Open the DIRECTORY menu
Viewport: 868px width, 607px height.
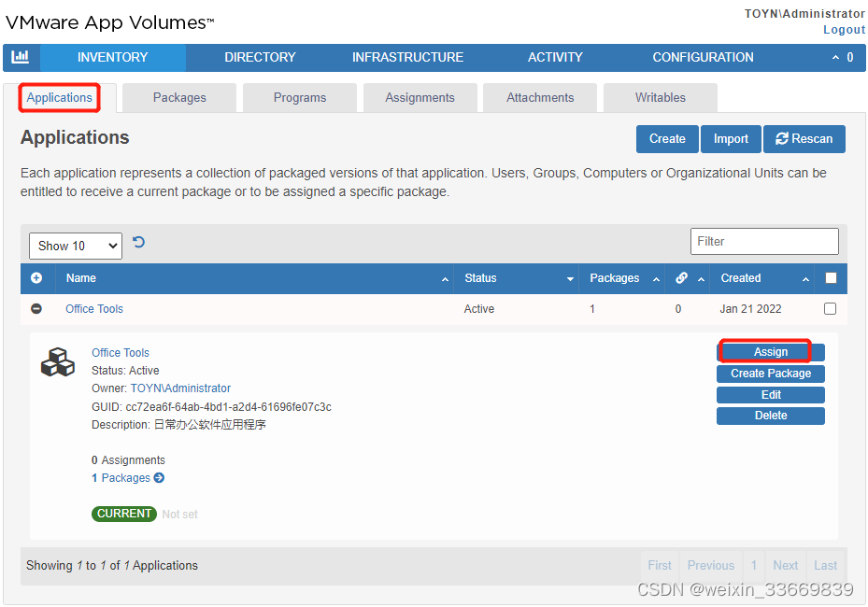tap(260, 57)
